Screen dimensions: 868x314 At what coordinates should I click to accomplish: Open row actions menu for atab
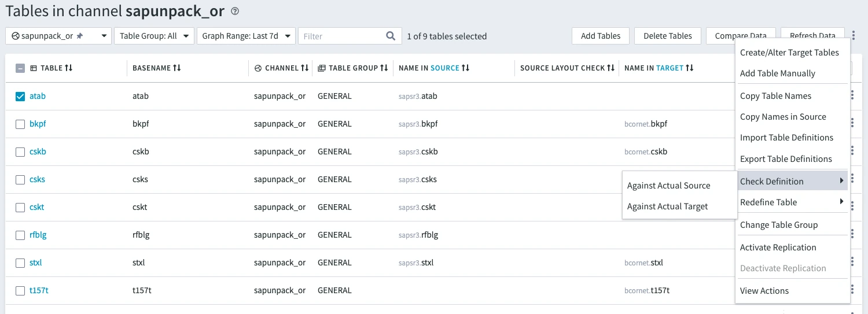click(x=852, y=96)
